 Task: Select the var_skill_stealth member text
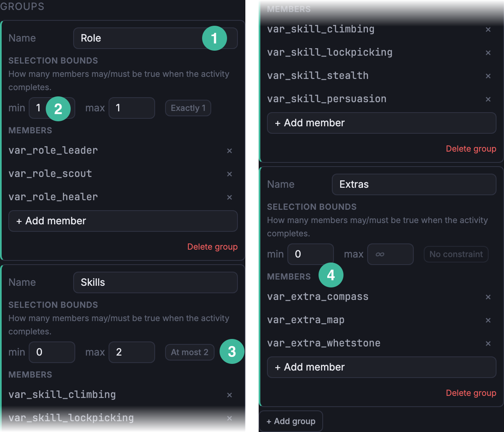[x=318, y=76]
